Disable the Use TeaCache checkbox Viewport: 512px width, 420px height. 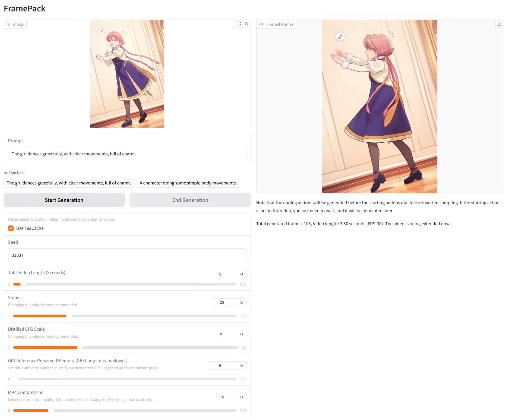tap(11, 228)
